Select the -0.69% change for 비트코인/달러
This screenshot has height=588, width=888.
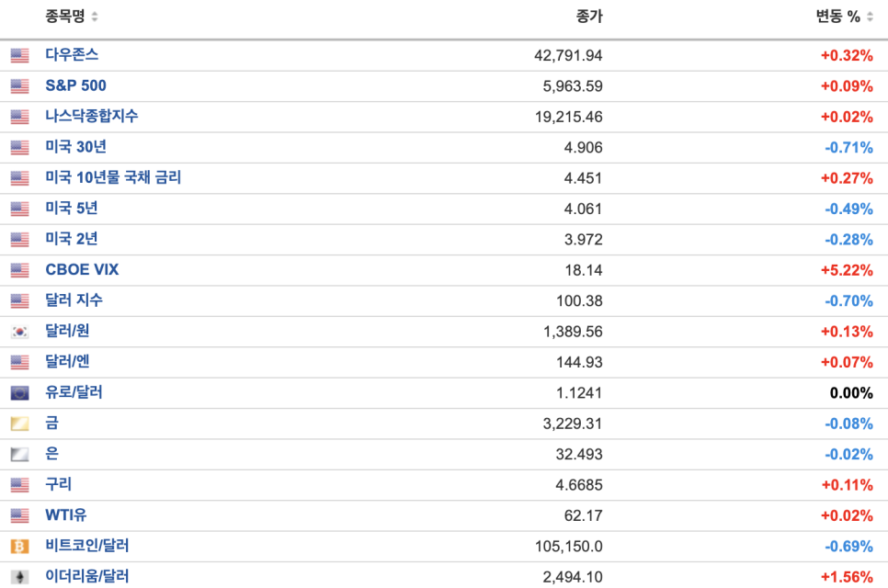(x=848, y=546)
